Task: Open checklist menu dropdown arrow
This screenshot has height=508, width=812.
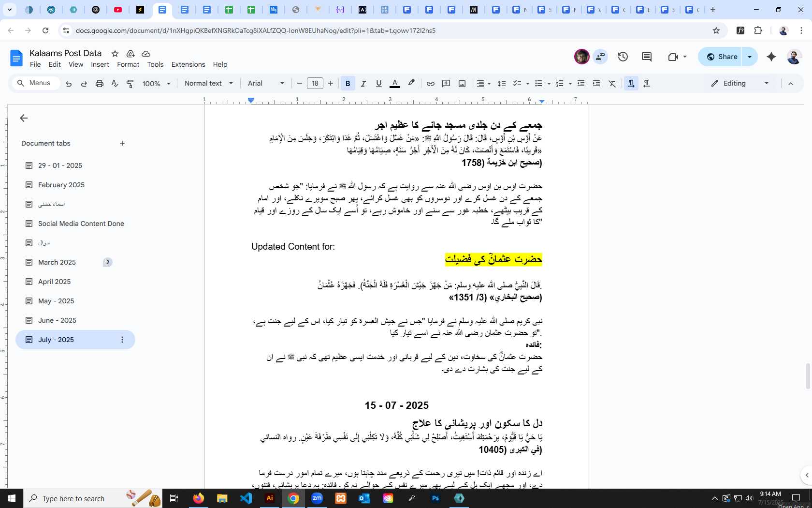Action: [x=527, y=84]
